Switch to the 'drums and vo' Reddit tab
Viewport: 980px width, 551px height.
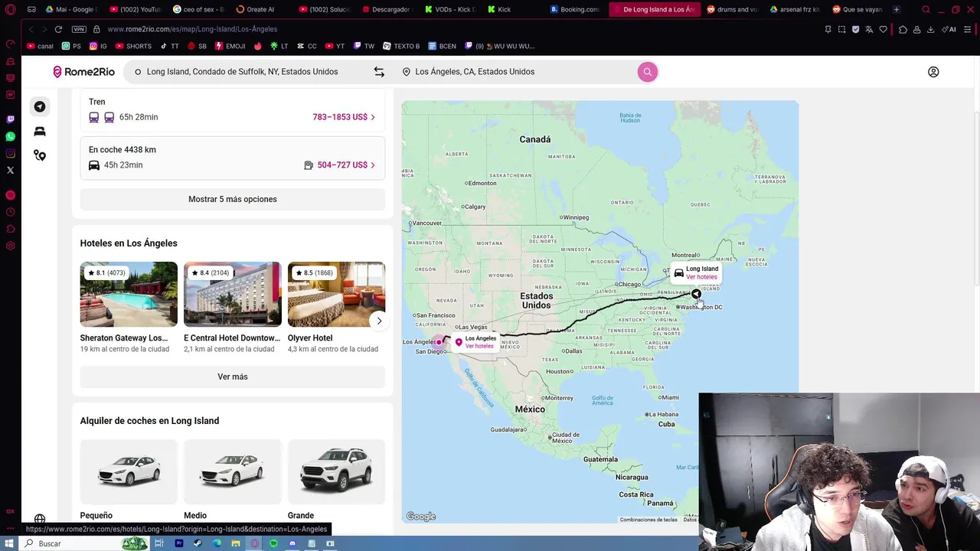click(732, 9)
